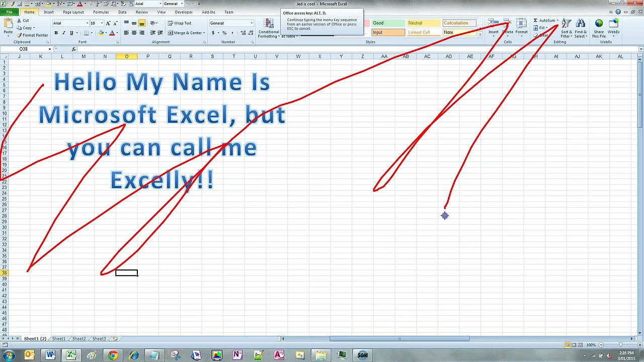Image resolution: width=644 pixels, height=362 pixels.
Task: Click the Windows Start orb
Action: (10, 355)
